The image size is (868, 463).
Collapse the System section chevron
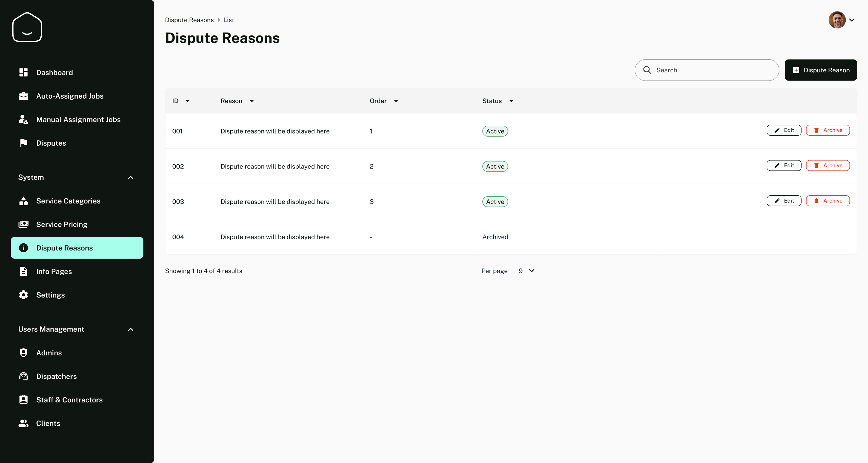point(131,177)
